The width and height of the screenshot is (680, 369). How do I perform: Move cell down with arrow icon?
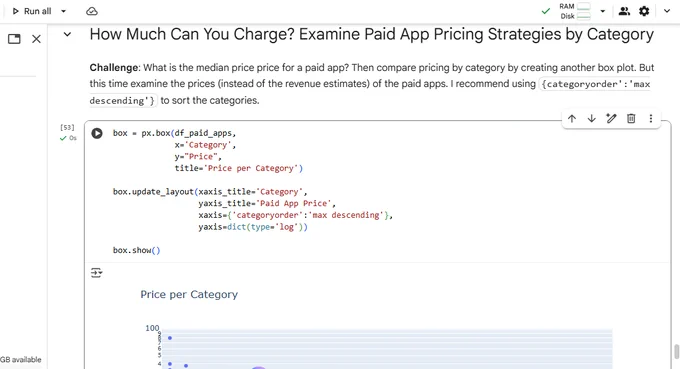[592, 118]
